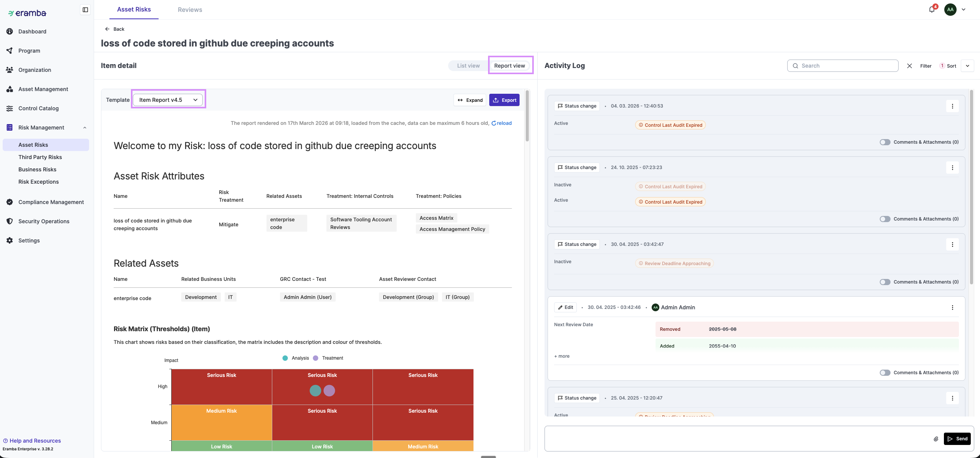Click the Security Operations shield icon
The image size is (980, 458).
[x=10, y=221]
